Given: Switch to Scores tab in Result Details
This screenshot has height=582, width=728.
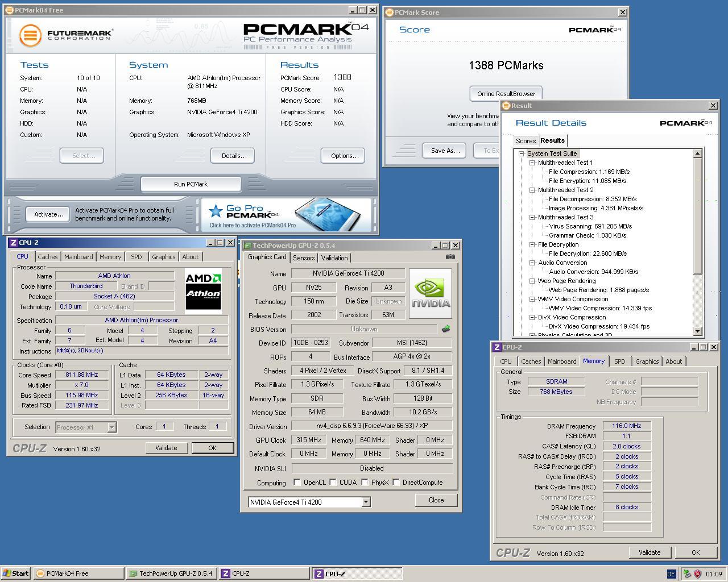Looking at the screenshot, I should pos(526,141).
